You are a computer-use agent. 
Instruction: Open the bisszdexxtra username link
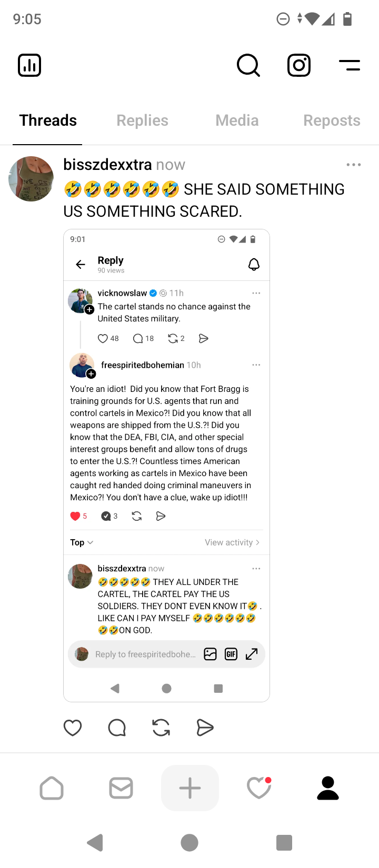(x=107, y=165)
